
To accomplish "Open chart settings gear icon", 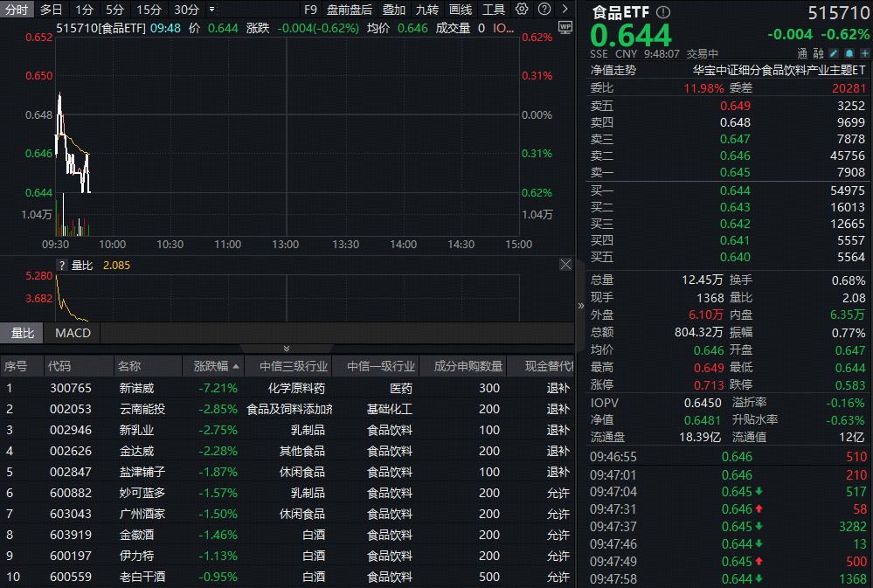I will tap(522, 10).
